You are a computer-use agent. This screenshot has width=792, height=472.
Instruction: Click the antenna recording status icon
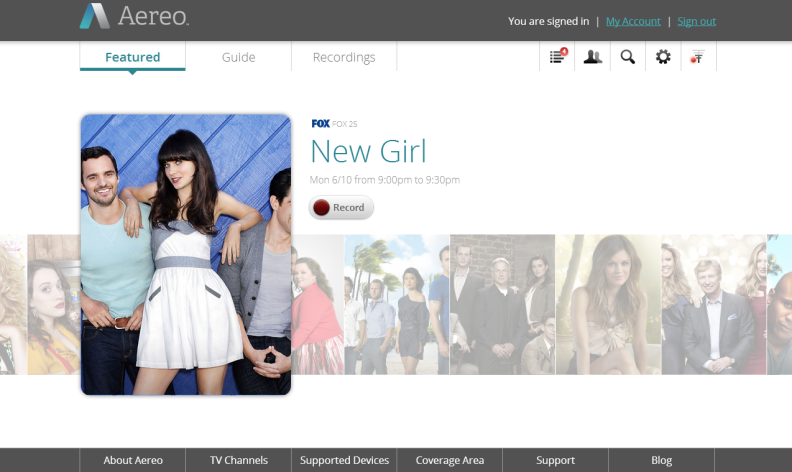click(698, 56)
